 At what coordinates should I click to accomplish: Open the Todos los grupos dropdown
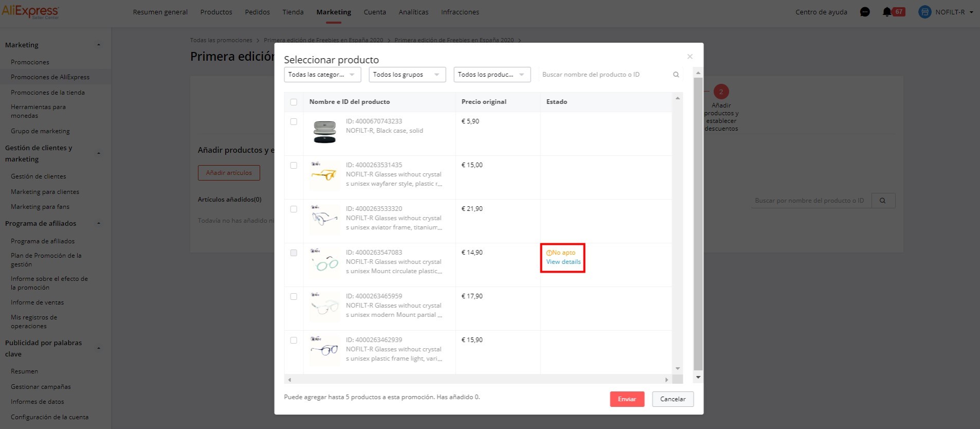[407, 75]
